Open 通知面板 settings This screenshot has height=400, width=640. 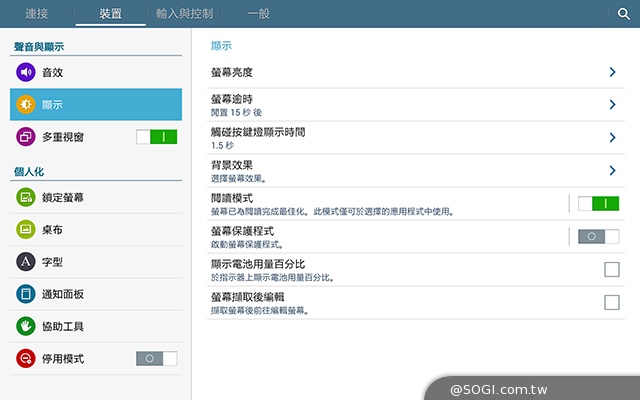tap(96, 294)
